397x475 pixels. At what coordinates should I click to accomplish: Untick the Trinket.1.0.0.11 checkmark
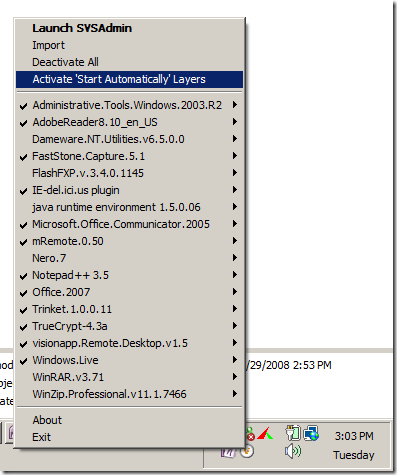click(23, 310)
